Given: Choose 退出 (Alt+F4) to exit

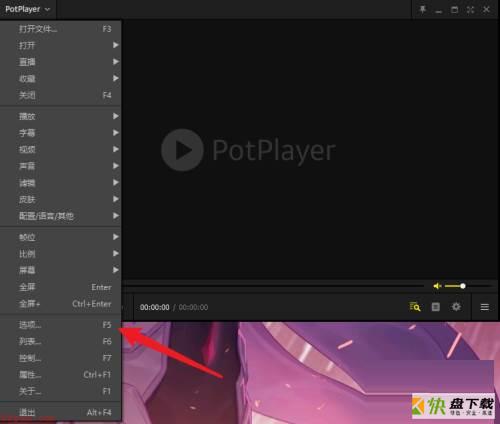Looking at the screenshot, I should (60, 412).
